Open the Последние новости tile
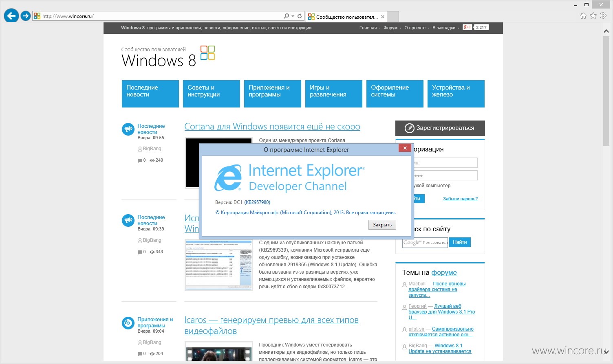Viewport: 613px width, 364px height. click(150, 94)
